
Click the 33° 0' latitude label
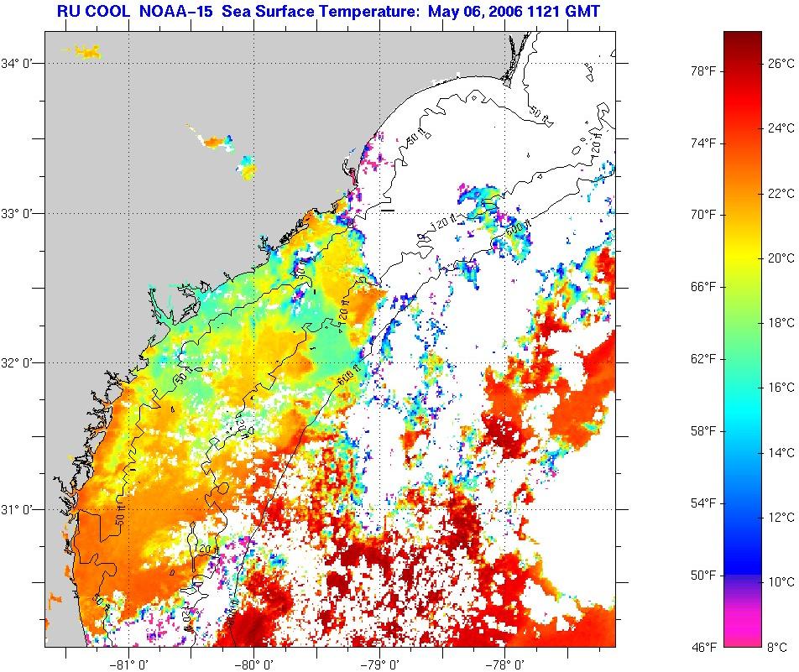click(23, 213)
